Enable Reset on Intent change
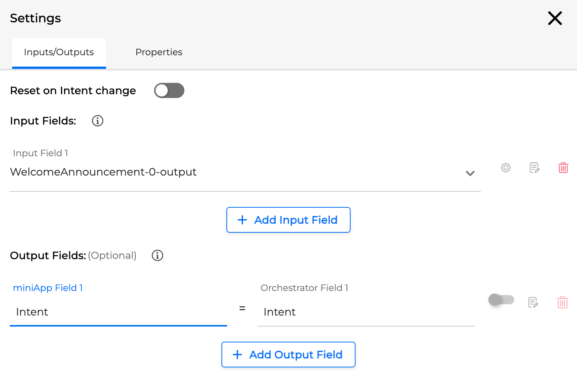 click(x=169, y=90)
